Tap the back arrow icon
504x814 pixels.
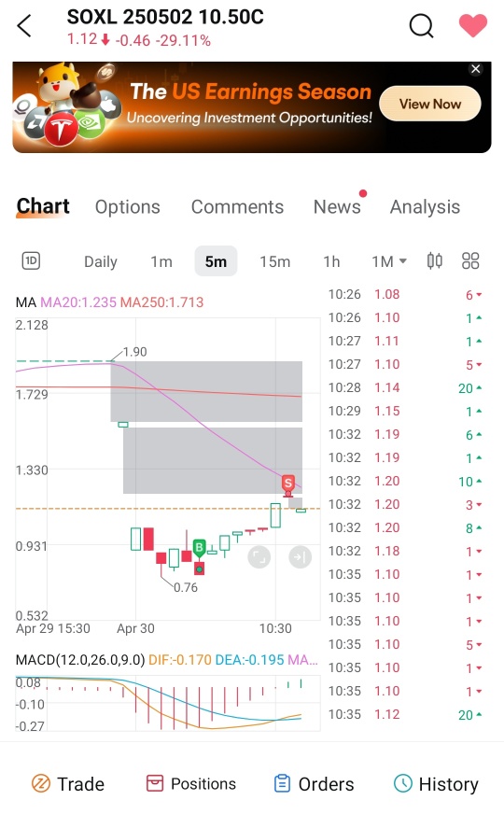pos(24,26)
